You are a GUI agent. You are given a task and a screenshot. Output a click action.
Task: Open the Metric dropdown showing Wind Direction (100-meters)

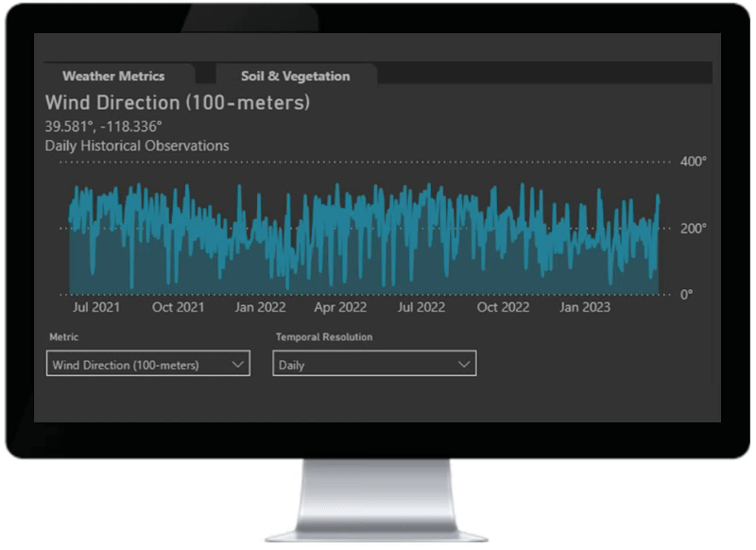point(148,364)
